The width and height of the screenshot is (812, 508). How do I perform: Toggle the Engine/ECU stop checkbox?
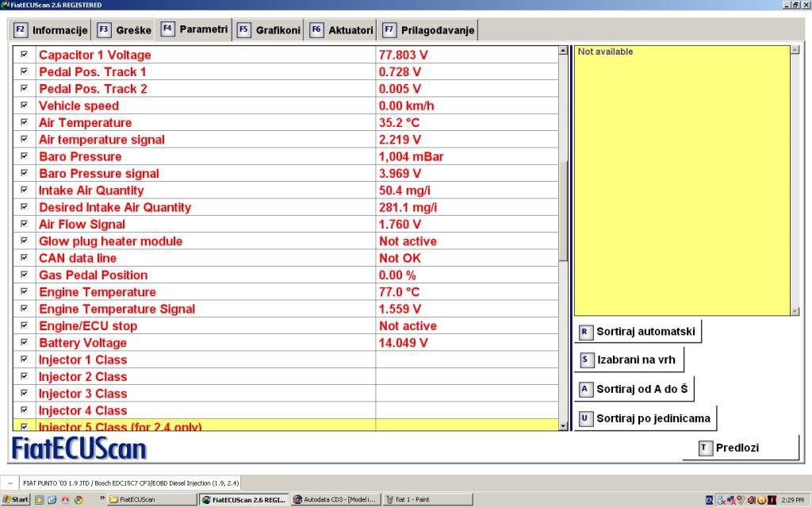[x=24, y=325]
